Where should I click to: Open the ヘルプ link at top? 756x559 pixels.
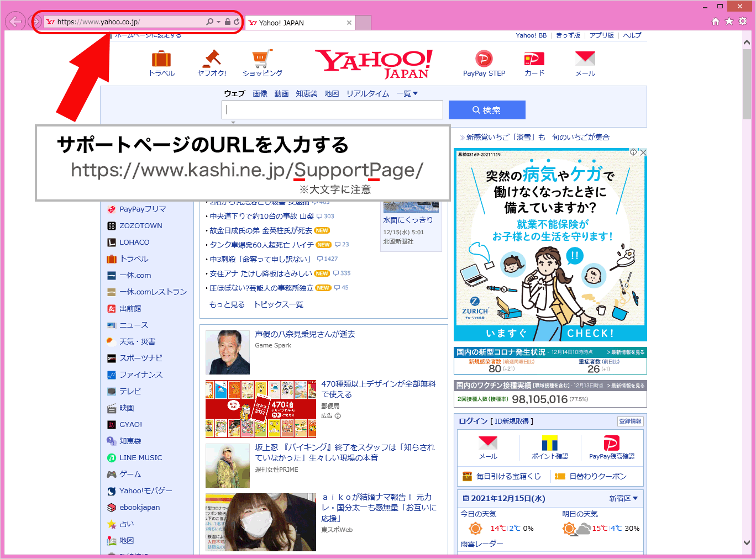coord(632,35)
